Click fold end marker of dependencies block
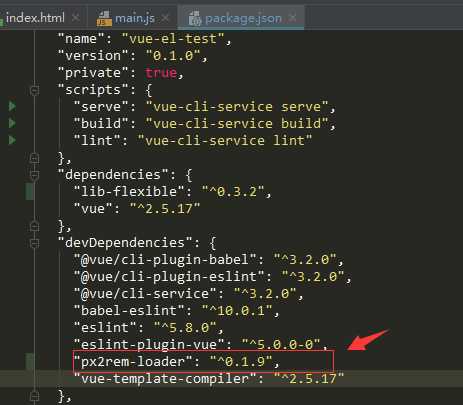Viewport: 463px width, 405px height. (34, 226)
